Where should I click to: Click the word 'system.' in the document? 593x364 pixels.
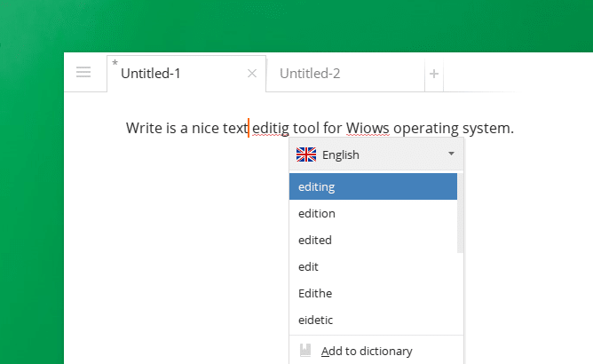488,129
